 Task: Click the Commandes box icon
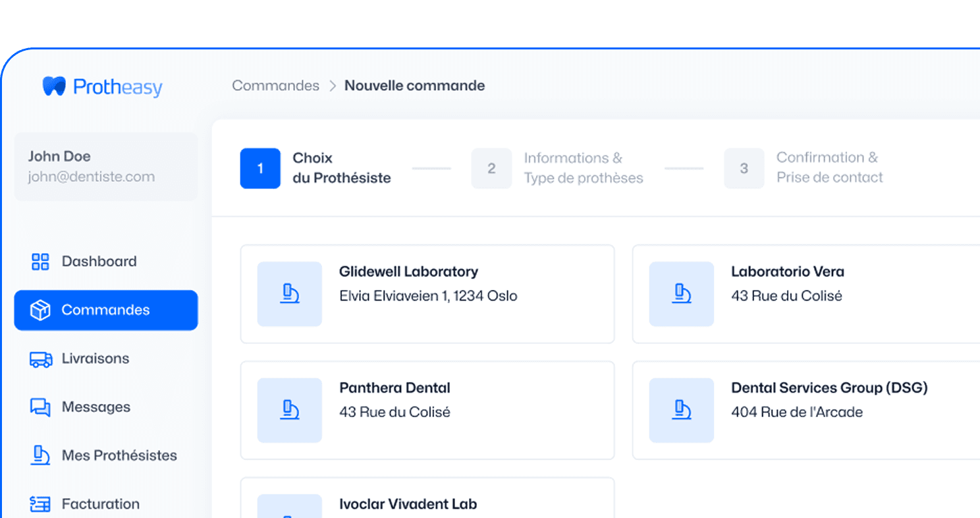40,310
